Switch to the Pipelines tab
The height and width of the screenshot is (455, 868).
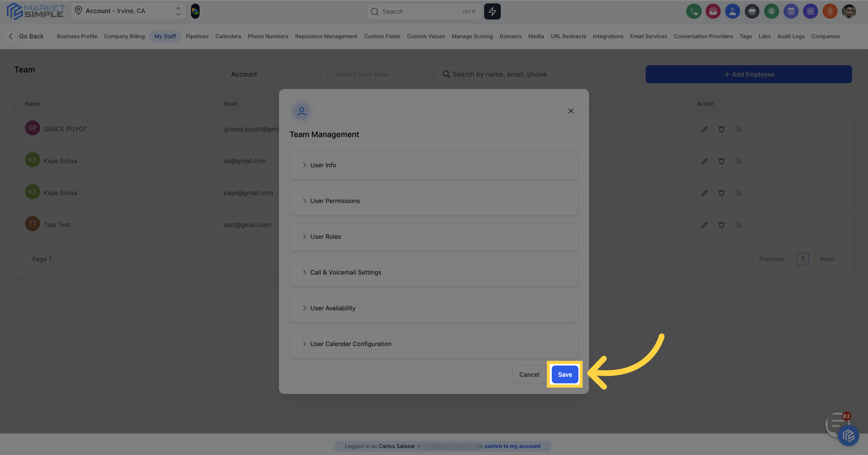pos(197,36)
